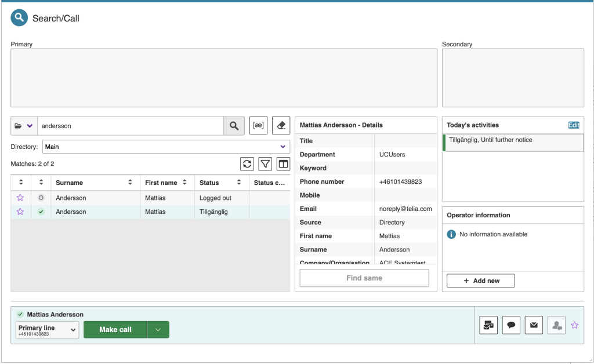Click Add new operator information
The width and height of the screenshot is (594, 364).
pos(480,281)
